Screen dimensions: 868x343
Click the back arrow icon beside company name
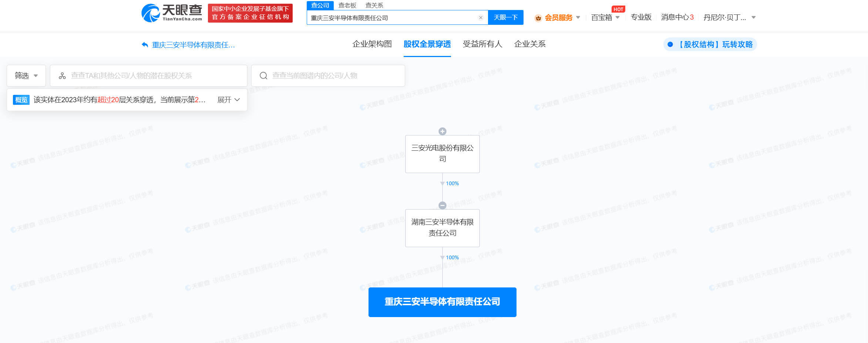pyautogui.click(x=145, y=45)
